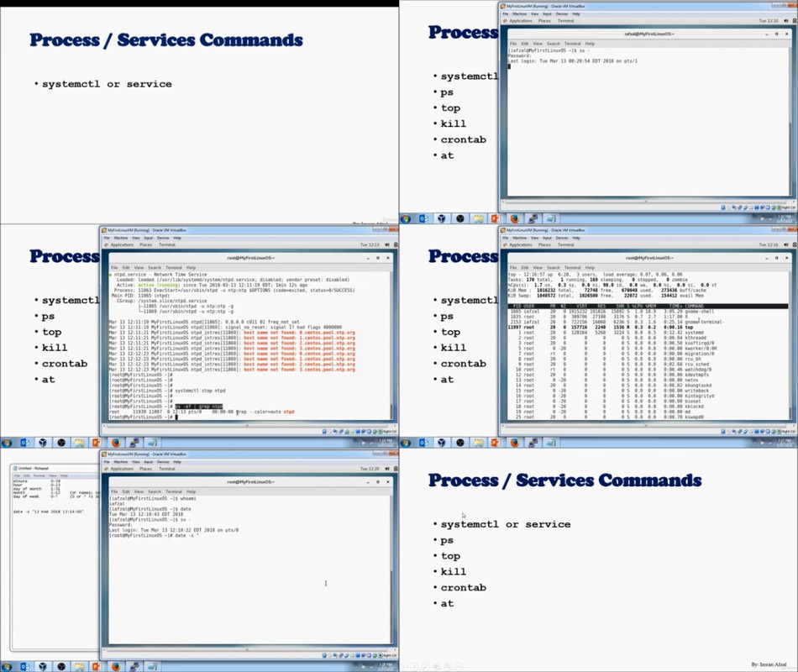Click the Tue 12:10 clock in the GNOME top bar
The height and width of the screenshot is (672, 798).
click(x=769, y=21)
